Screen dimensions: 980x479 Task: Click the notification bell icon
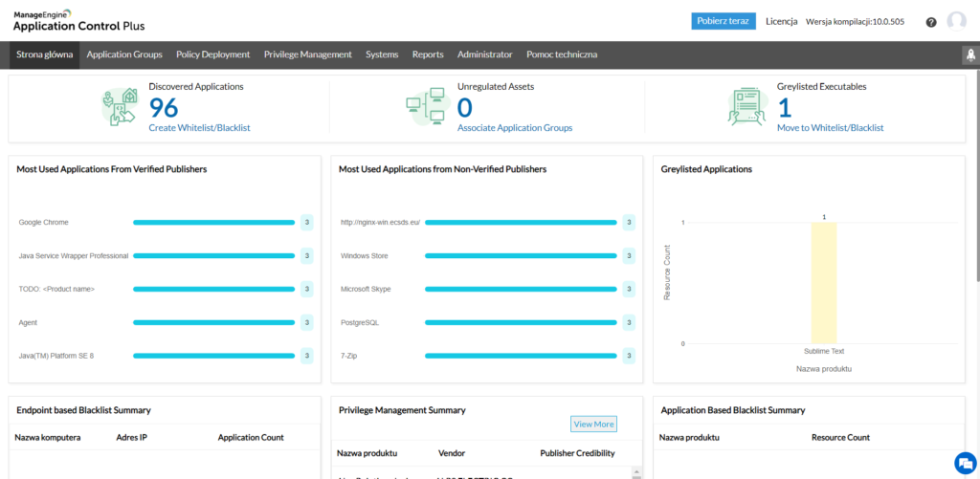pyautogui.click(x=968, y=55)
